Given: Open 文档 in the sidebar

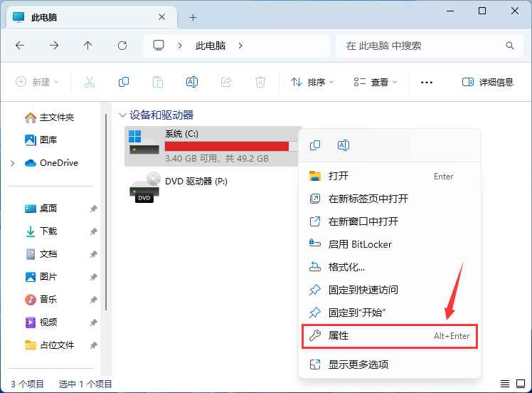Looking at the screenshot, I should 41,254.
